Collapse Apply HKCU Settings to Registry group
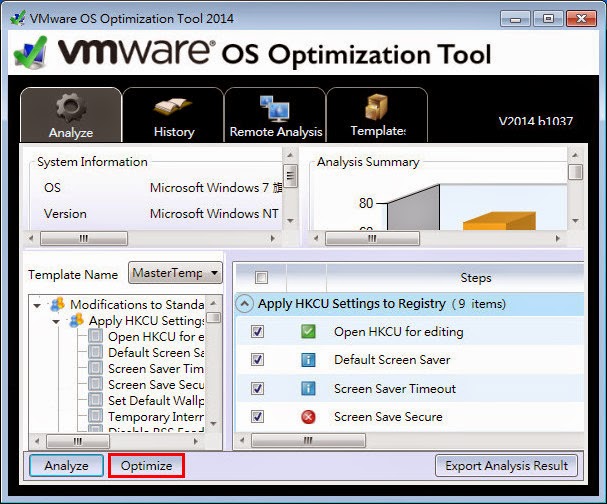 coord(244,303)
